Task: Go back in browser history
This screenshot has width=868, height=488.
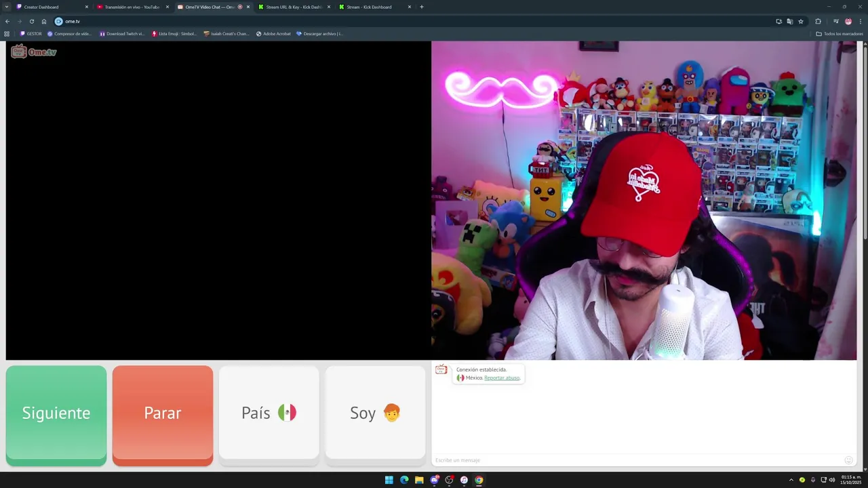Action: click(x=7, y=21)
